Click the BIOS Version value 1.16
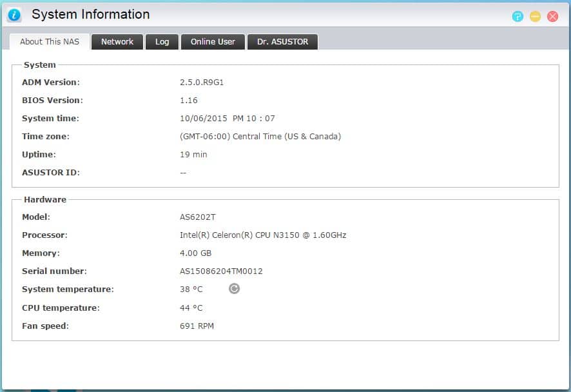The width and height of the screenshot is (571, 392). [189, 101]
